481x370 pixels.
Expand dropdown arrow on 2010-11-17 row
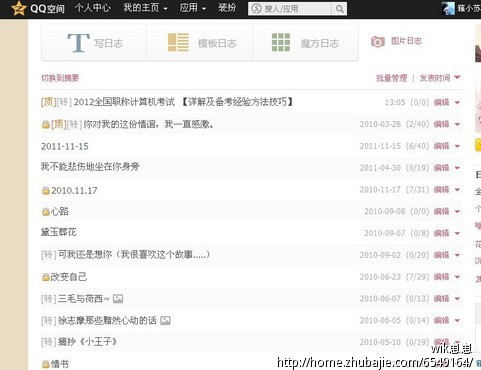point(457,190)
